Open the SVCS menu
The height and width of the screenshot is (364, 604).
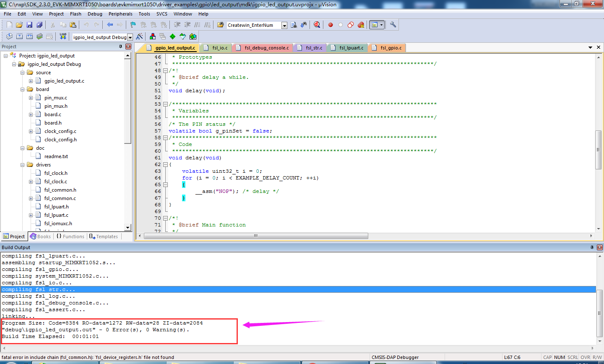[162, 14]
